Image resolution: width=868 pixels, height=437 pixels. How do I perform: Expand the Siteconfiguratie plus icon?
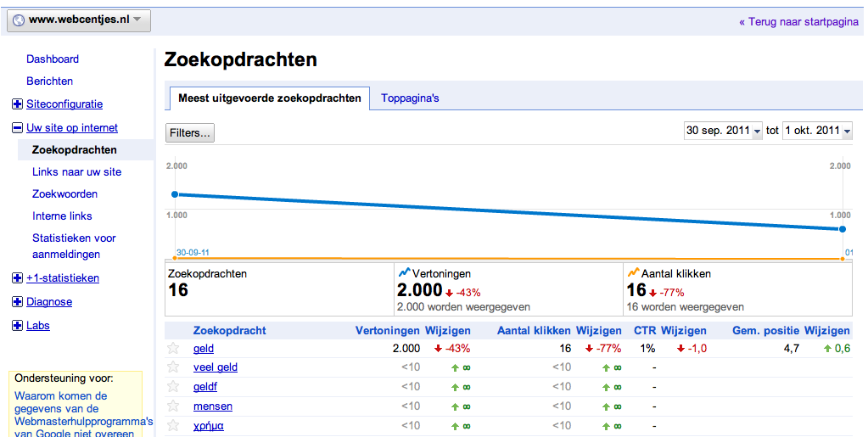click(17, 104)
